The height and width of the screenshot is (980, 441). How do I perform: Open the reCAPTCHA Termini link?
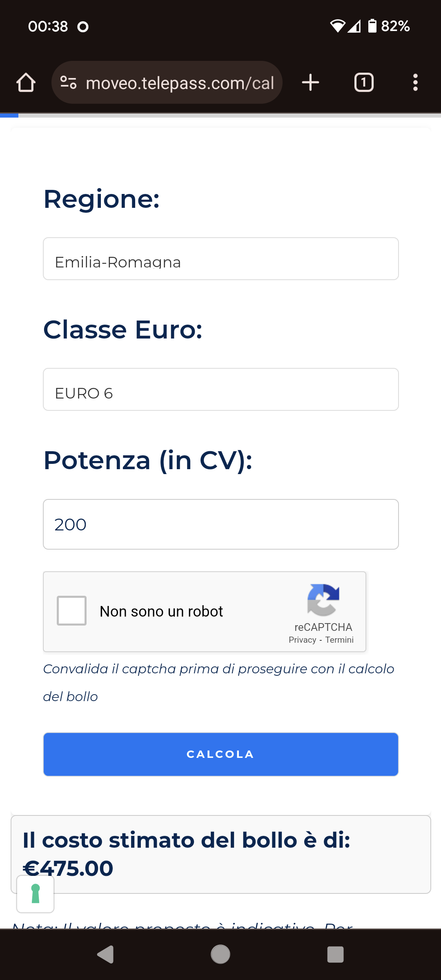[339, 640]
